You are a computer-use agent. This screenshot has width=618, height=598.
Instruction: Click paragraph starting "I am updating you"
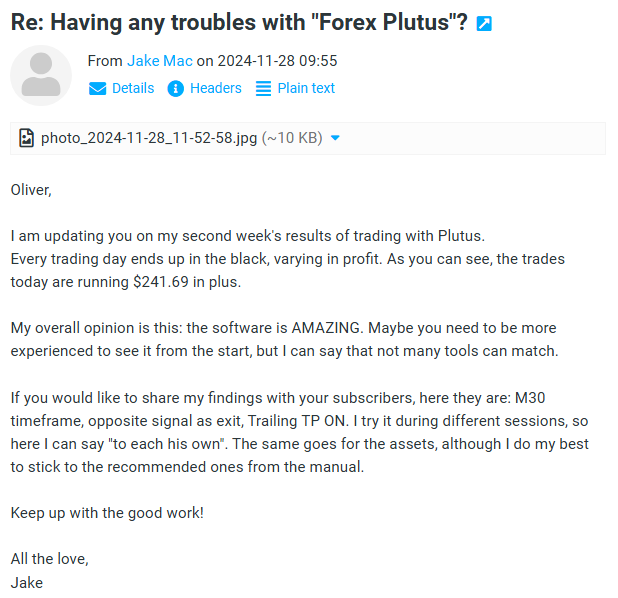287,259
